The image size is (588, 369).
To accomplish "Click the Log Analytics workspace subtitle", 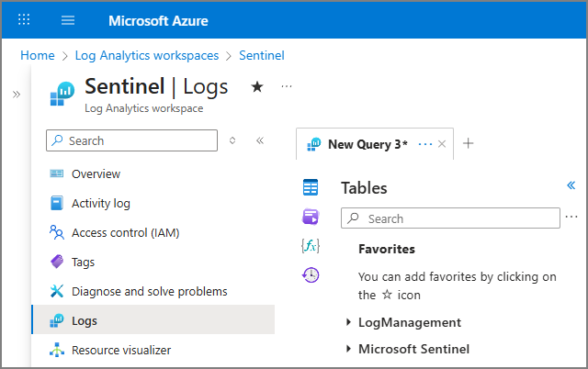I will (x=144, y=108).
